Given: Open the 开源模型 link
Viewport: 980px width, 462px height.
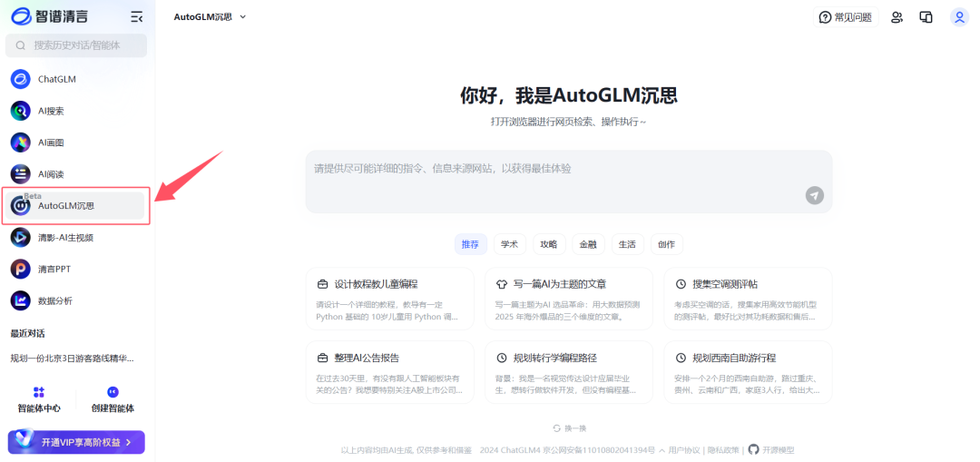Looking at the screenshot, I should point(771,450).
